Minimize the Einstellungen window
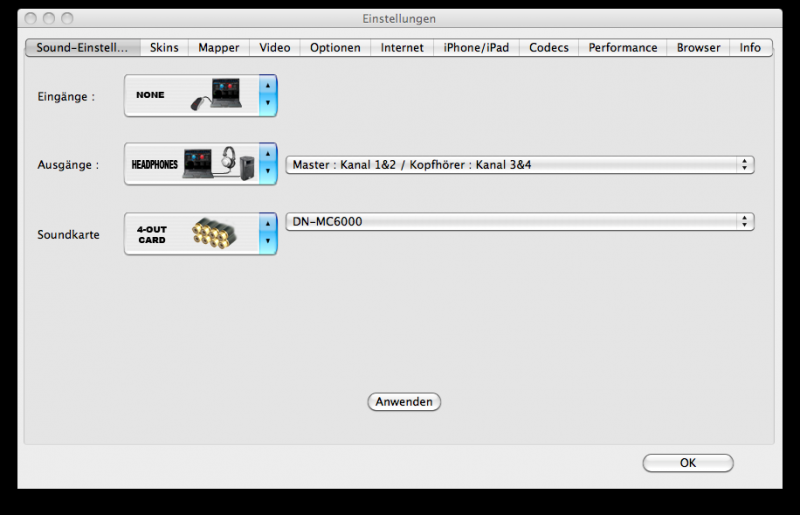Viewport: 800px width, 515px height. point(49,18)
